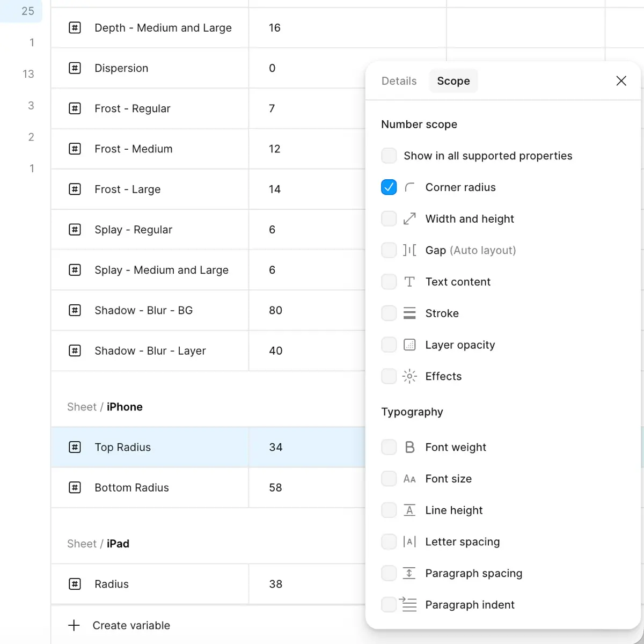Click the Paragraph spacing icon
644x644 pixels.
pos(409,573)
